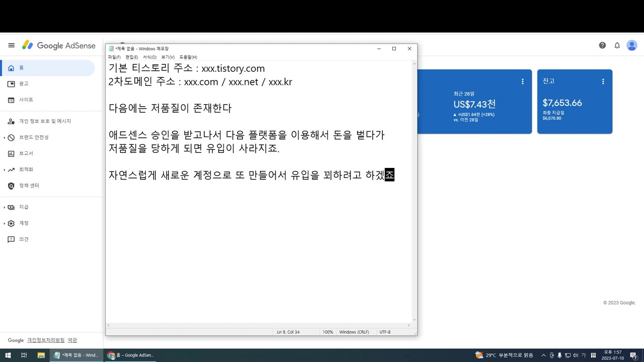Switch to Chrome Google AdSense taskbar button

(130, 355)
